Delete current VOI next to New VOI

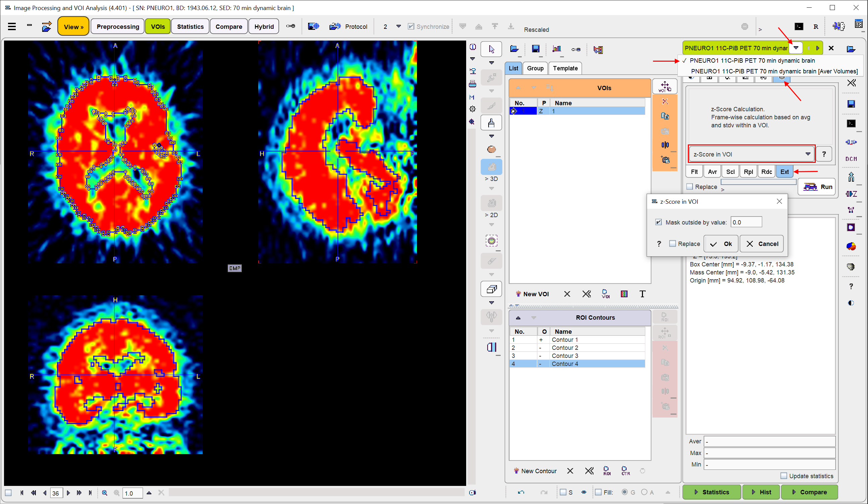567,294
